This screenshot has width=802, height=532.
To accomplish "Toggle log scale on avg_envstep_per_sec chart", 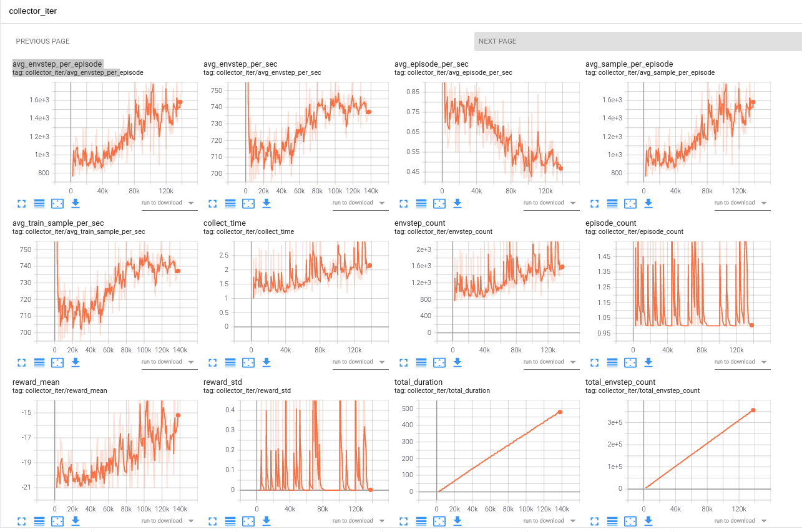I will coord(230,203).
